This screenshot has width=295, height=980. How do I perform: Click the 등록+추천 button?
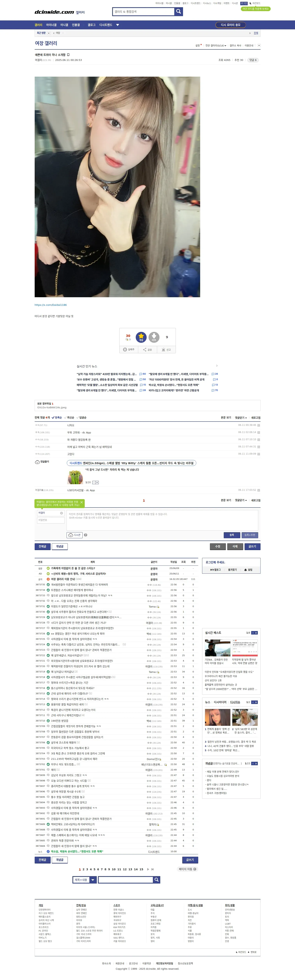tap(250, 535)
